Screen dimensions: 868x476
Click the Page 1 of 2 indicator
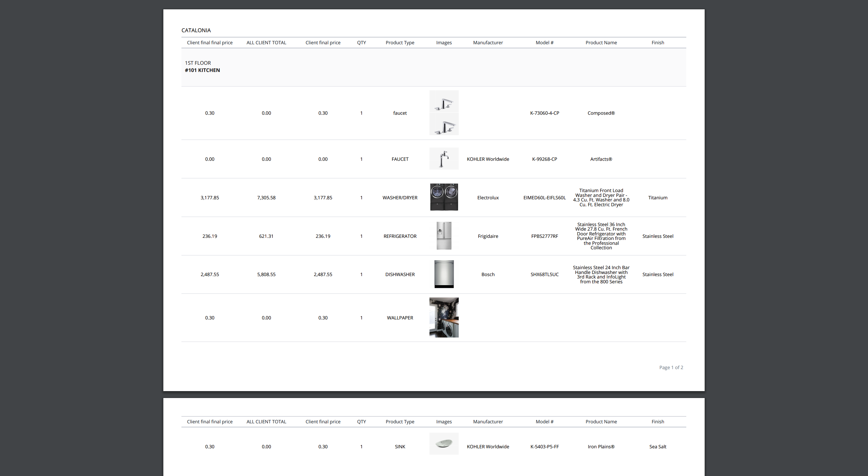[x=671, y=367]
